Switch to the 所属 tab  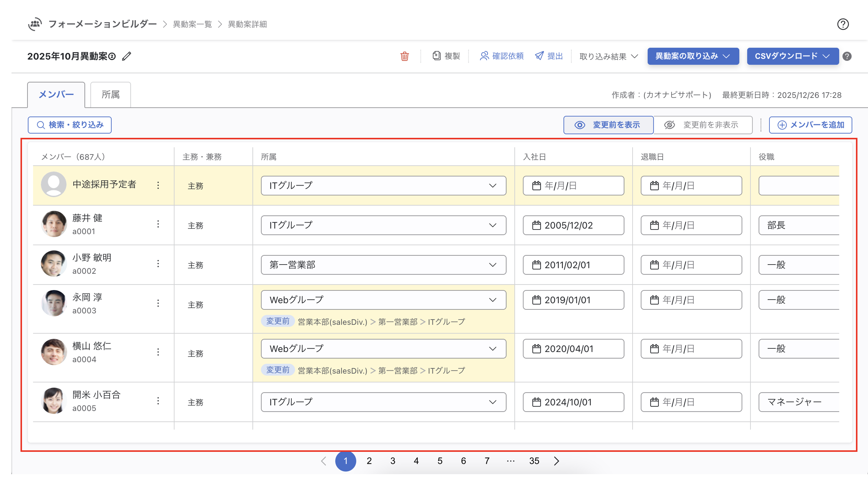111,95
